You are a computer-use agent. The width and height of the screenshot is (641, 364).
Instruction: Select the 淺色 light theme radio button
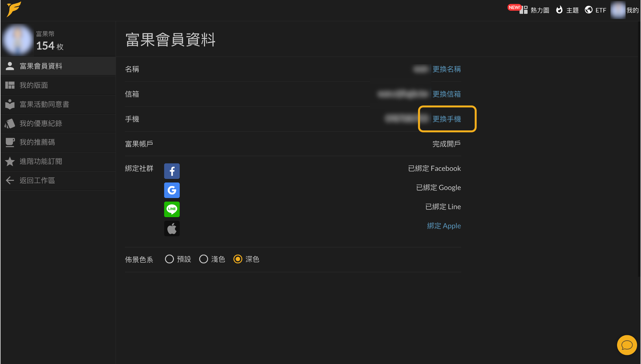(203, 259)
